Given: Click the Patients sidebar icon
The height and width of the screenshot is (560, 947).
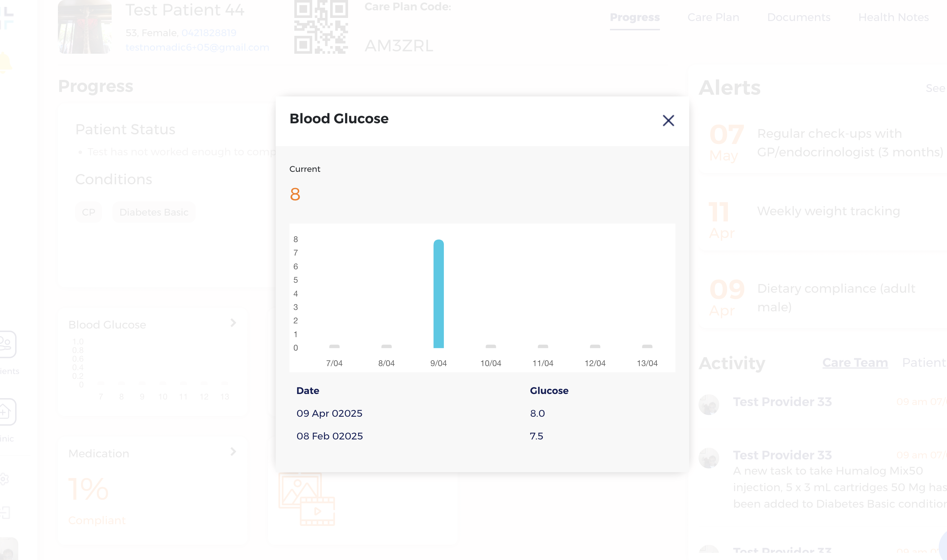Looking at the screenshot, I should click(x=7, y=344).
